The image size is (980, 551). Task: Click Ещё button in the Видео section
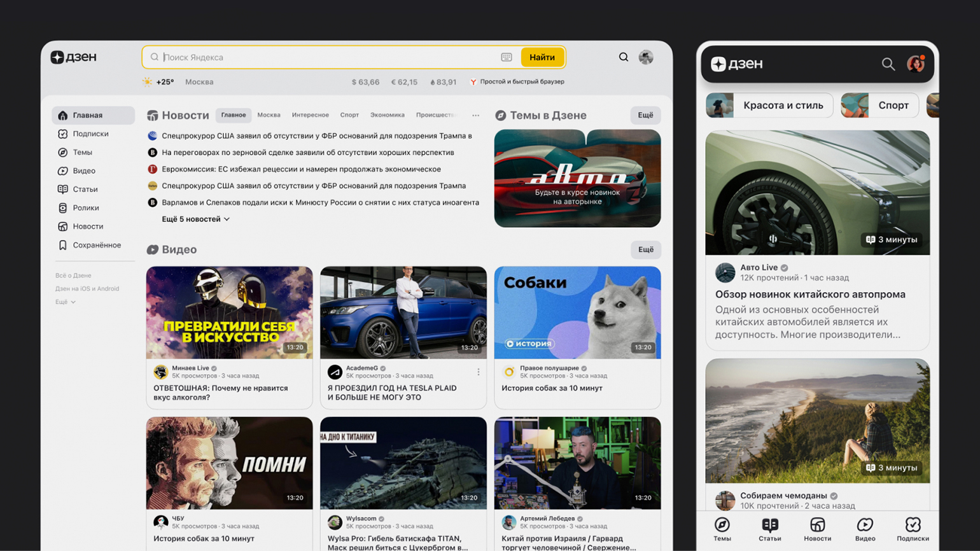coord(646,249)
